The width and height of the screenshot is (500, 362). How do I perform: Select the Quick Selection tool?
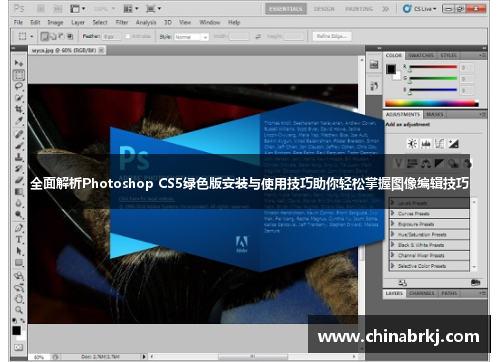[x=19, y=98]
